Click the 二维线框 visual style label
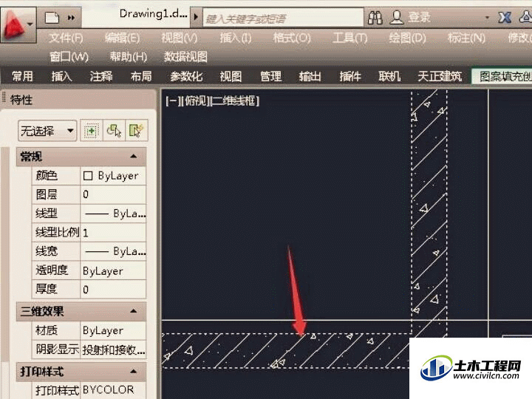Image resolution: width=532 pixels, height=399 pixels. [234, 100]
